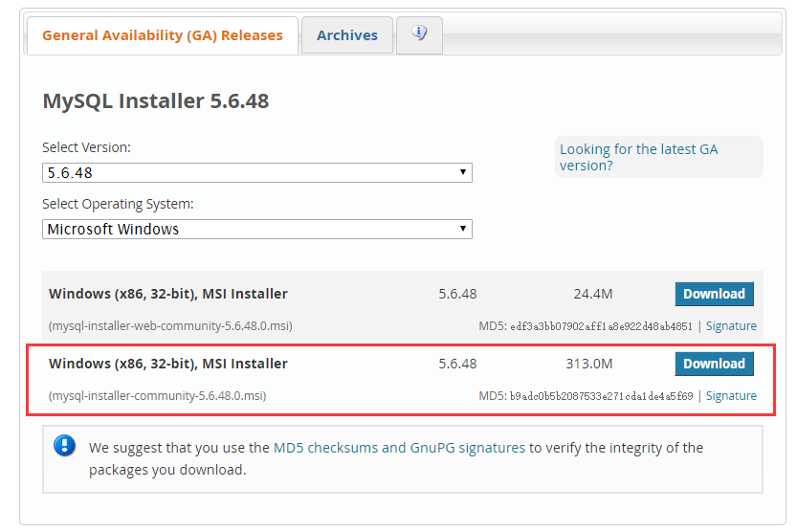The height and width of the screenshot is (532, 797).
Task: Click the mysql-installer-community-5.6.48.0.msi filename
Action: pyautogui.click(x=157, y=396)
